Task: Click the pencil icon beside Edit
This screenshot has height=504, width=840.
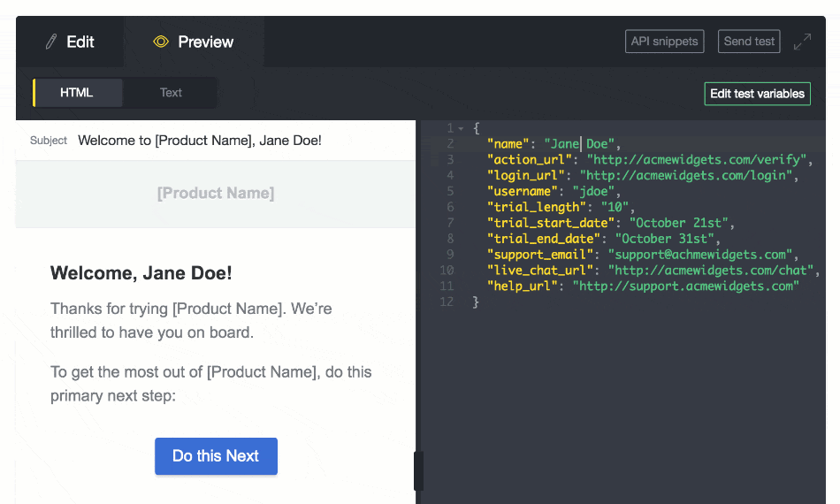Action: (x=51, y=42)
